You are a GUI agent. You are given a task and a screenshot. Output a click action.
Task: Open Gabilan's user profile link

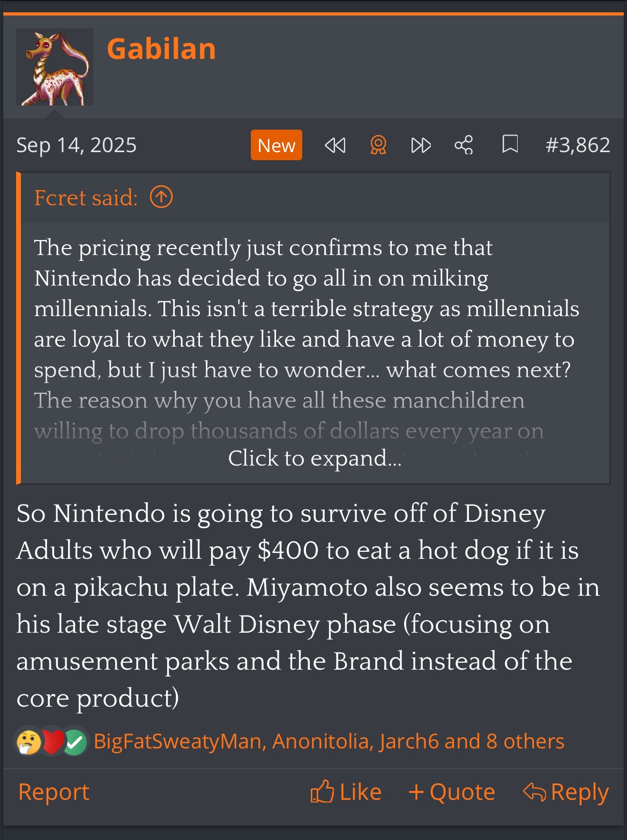coord(161,49)
